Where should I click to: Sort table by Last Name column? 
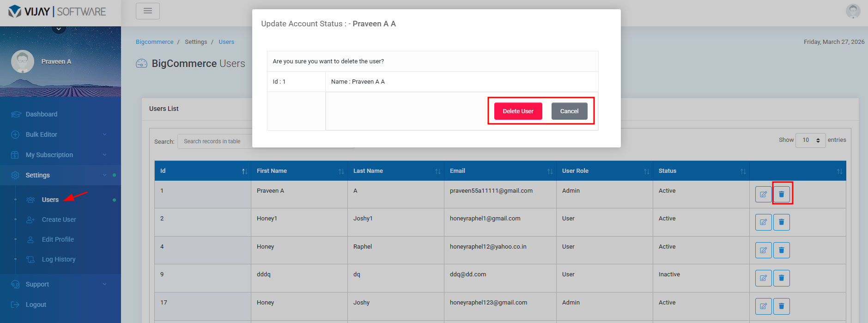396,171
